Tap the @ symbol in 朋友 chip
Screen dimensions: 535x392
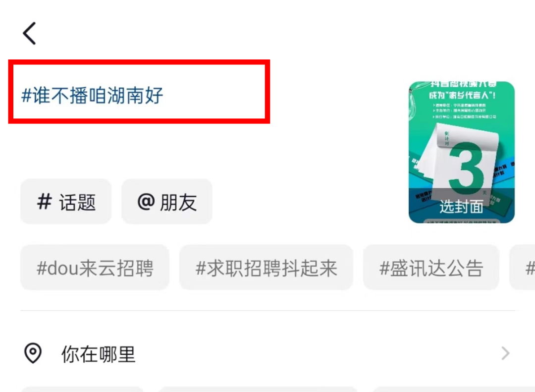click(x=146, y=202)
